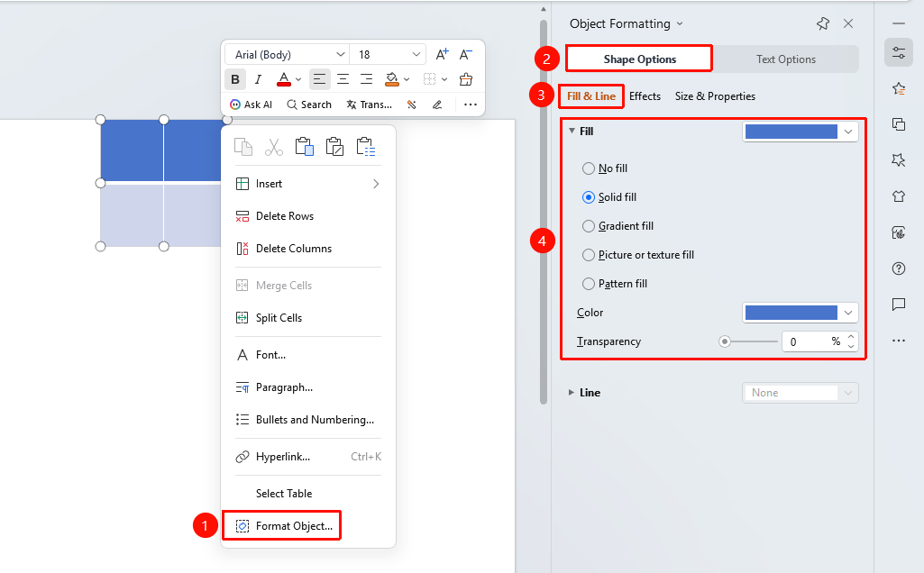
Task: Apply red font color
Action: (x=283, y=79)
